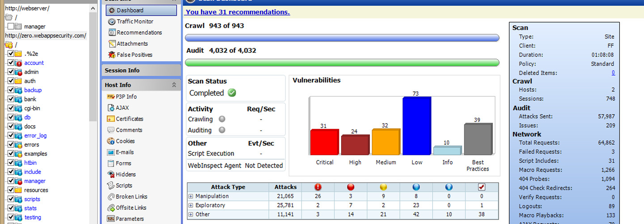Open the Certificates icon
The height and width of the screenshot is (224, 644).
tap(111, 119)
